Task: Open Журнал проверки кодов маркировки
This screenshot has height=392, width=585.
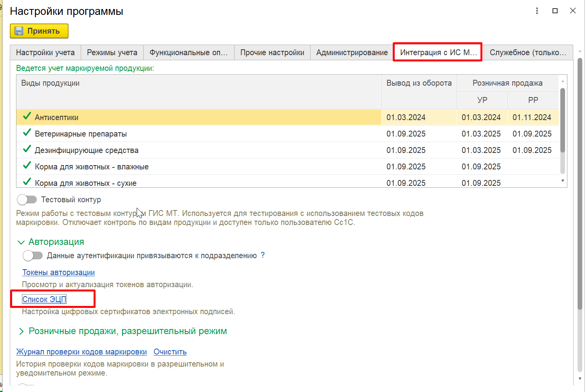Action: [x=81, y=352]
